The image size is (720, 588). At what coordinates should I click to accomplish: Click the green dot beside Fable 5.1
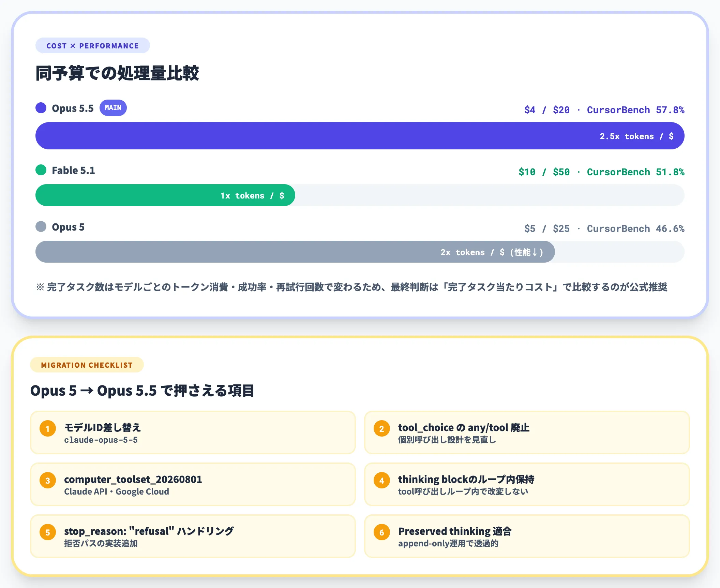coord(41,170)
